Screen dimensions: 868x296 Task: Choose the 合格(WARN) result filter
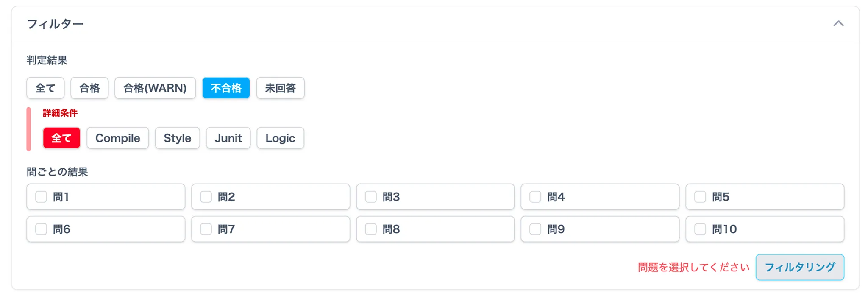155,88
